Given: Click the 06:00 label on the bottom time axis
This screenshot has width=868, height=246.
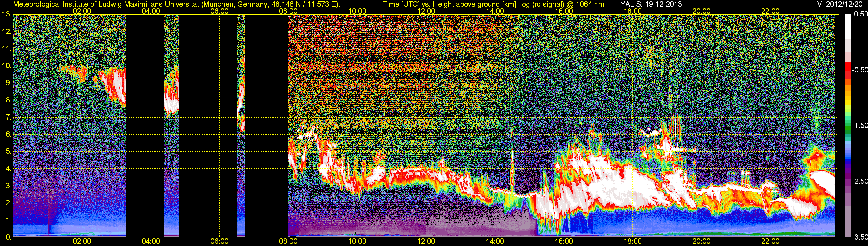Looking at the screenshot, I should tap(219, 241).
